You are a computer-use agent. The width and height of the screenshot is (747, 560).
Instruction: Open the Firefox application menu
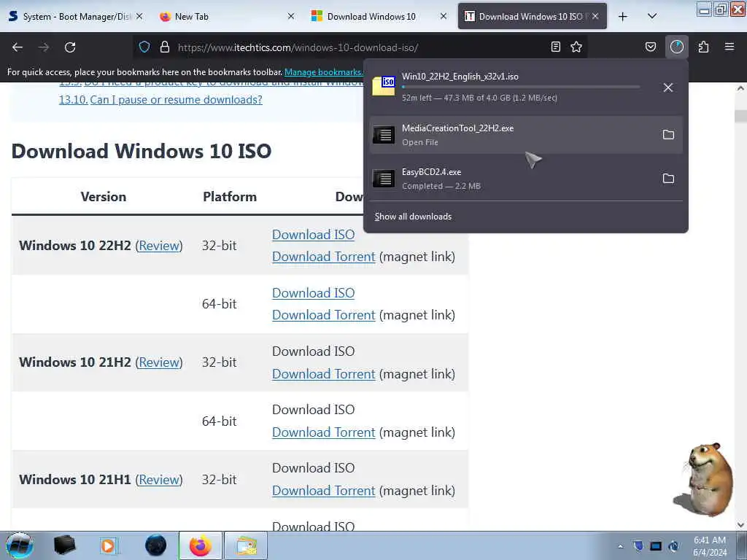729,47
